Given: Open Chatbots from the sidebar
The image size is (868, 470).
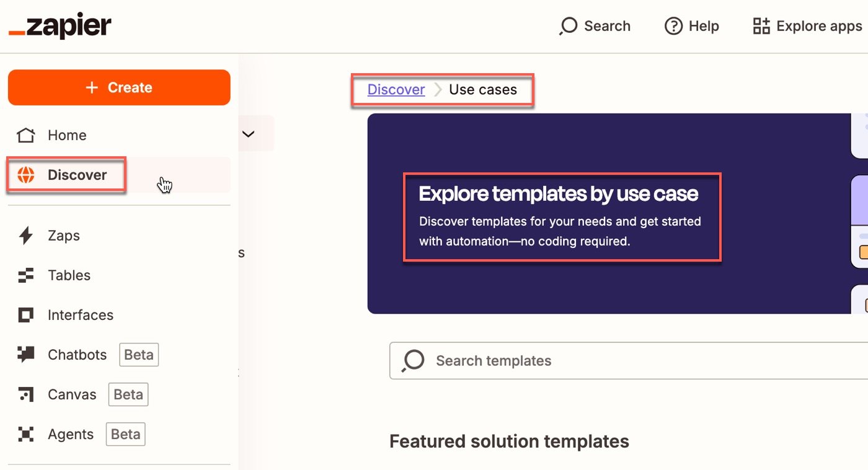Looking at the screenshot, I should 119,355.
